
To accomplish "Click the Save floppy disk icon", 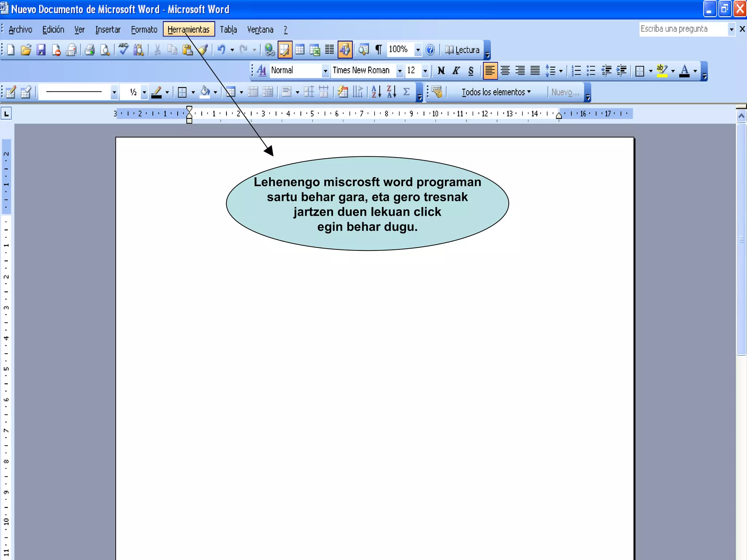I will [41, 50].
